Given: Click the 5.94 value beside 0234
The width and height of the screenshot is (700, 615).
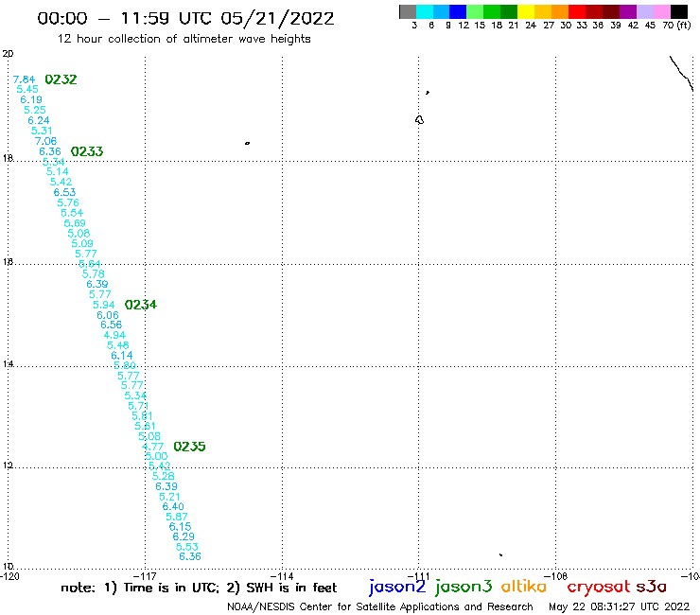Looking at the screenshot, I should pyautogui.click(x=103, y=305).
